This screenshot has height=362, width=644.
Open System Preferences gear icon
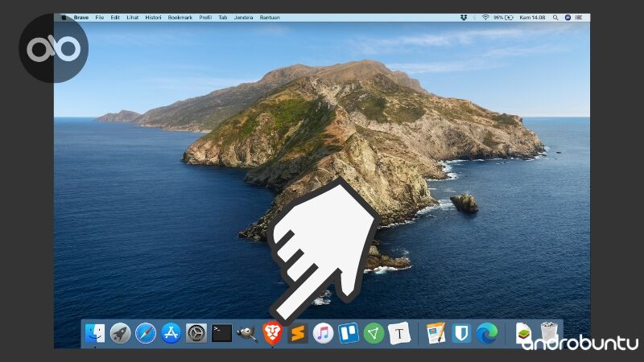[x=196, y=333]
